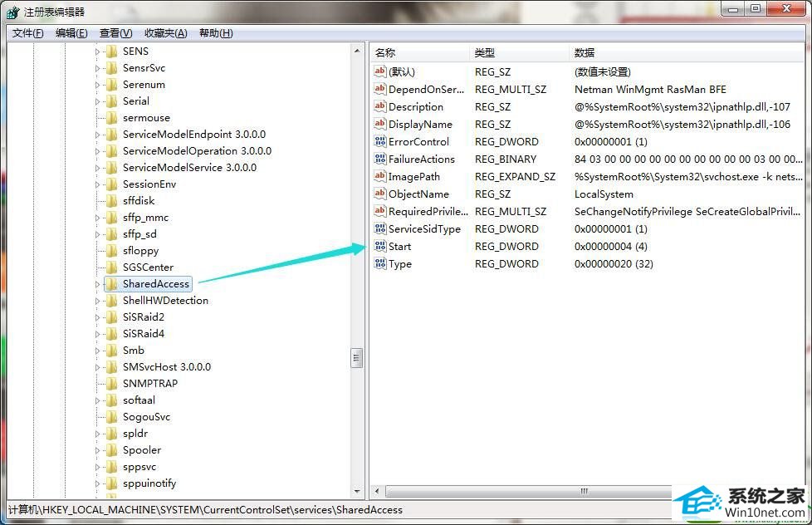Expand the SMSvcHost 3.0.0.0 key

tap(97, 367)
